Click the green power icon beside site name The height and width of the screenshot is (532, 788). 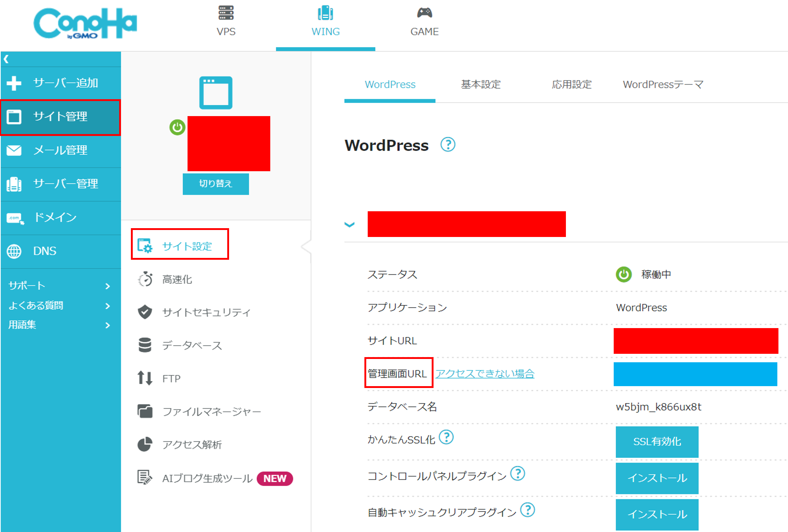click(177, 127)
